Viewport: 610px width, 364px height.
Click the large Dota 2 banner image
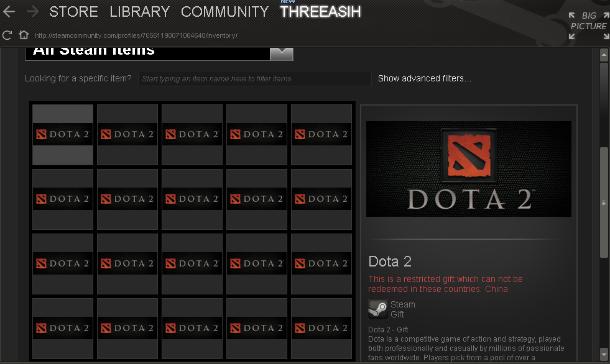(469, 168)
